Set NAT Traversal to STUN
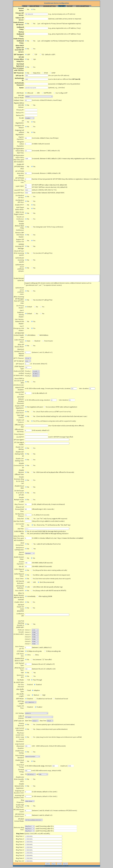Viewport: 113px width, 868px height. pos(43,73)
